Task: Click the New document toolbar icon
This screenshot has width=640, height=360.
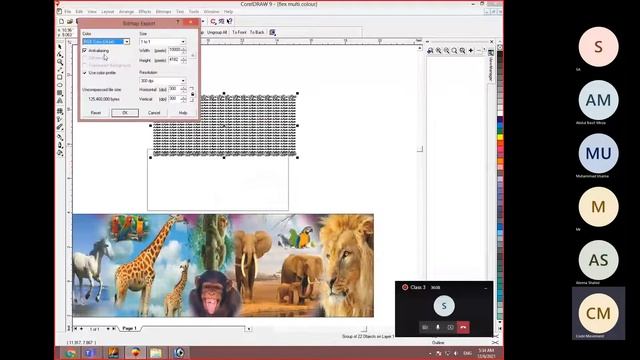Action: pyautogui.click(x=62, y=21)
